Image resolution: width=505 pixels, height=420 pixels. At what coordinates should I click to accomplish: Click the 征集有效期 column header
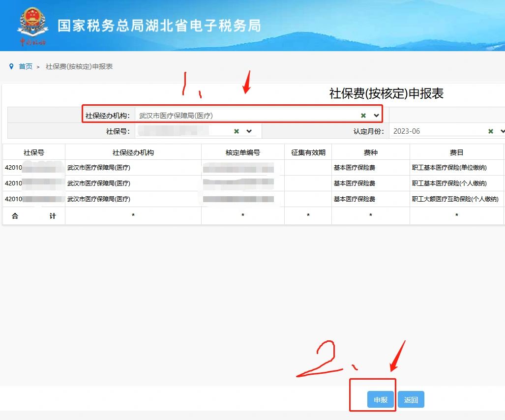[x=308, y=152]
